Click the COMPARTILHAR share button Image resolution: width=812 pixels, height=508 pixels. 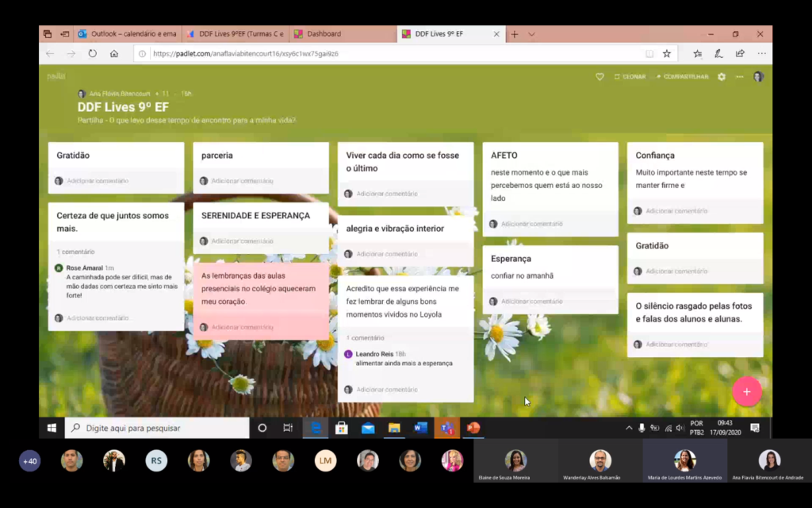(x=682, y=77)
